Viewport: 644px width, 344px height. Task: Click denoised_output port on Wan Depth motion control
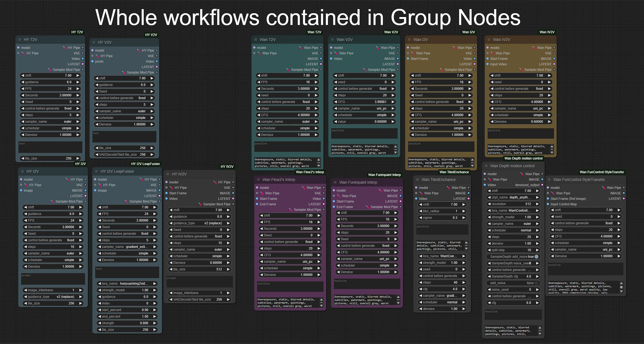coord(542,185)
